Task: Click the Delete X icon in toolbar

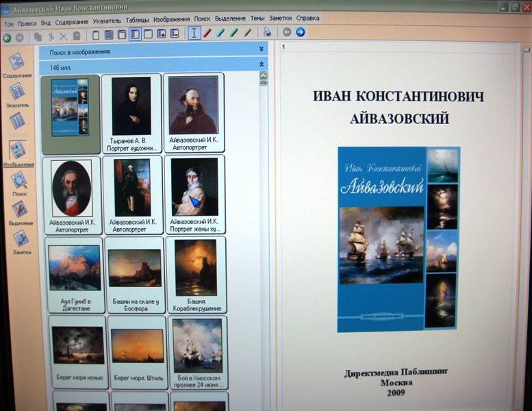Action: [64, 36]
